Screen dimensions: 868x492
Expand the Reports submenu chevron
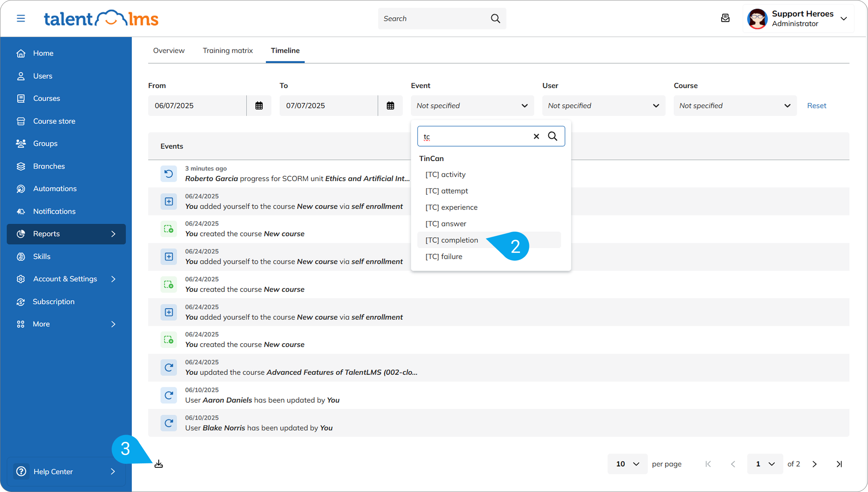[113, 234]
